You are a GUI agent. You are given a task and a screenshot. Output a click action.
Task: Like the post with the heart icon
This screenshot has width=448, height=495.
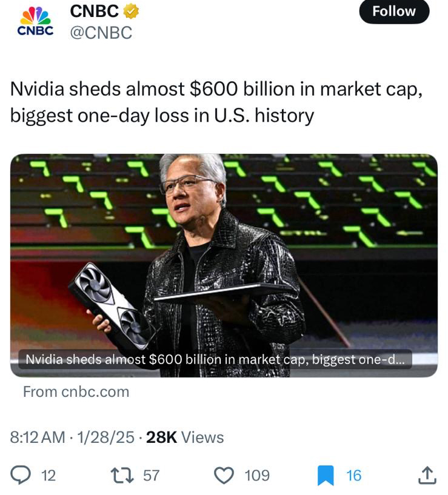coord(225,475)
